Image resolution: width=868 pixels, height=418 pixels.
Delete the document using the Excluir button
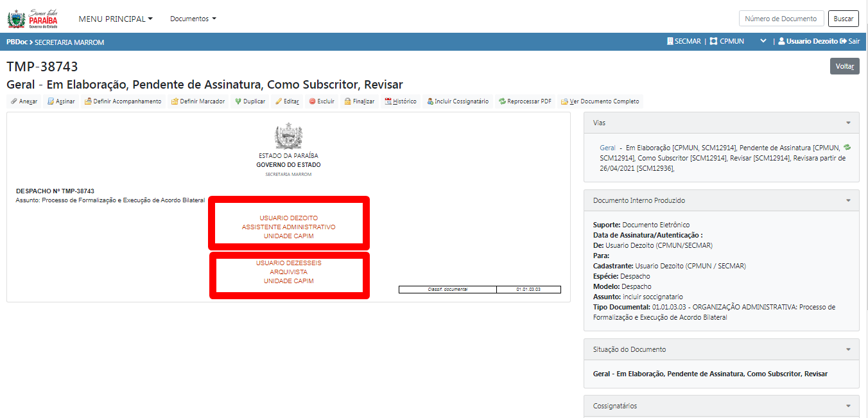coord(322,101)
